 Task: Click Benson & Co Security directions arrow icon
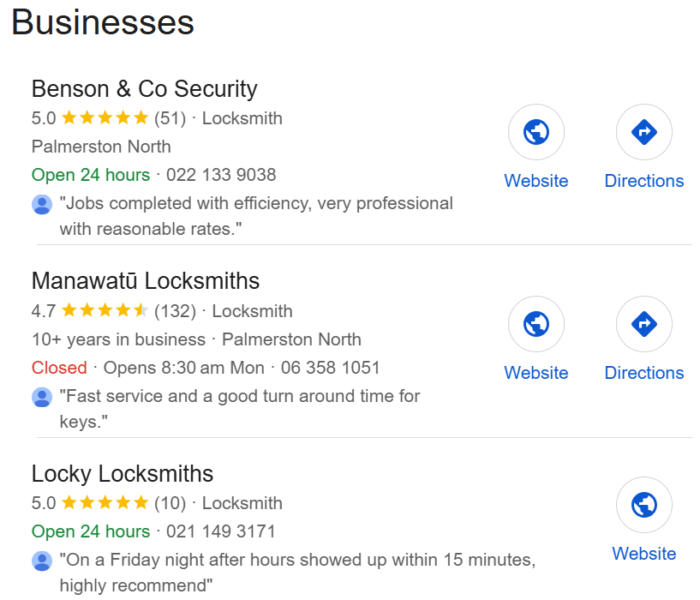point(644,132)
